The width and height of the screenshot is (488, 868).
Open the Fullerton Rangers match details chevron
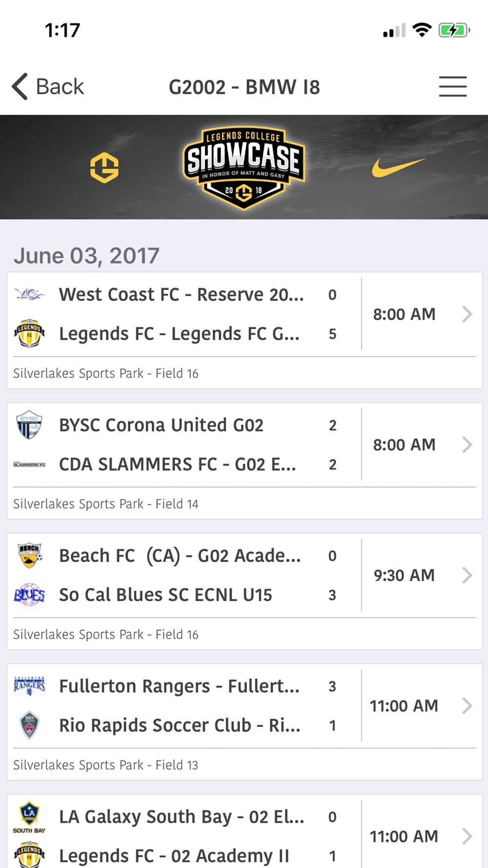[x=467, y=705]
